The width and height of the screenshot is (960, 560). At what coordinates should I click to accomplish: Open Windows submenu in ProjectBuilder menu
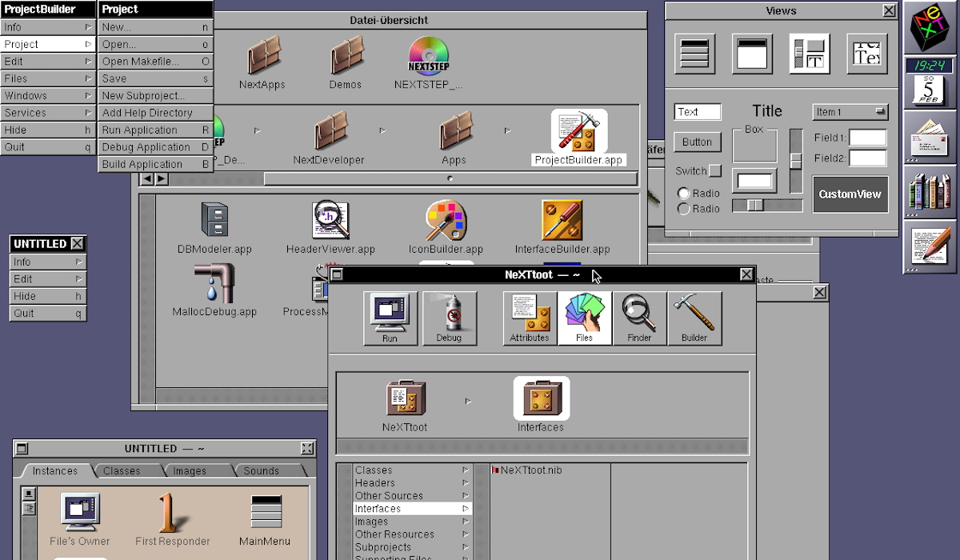point(48,96)
